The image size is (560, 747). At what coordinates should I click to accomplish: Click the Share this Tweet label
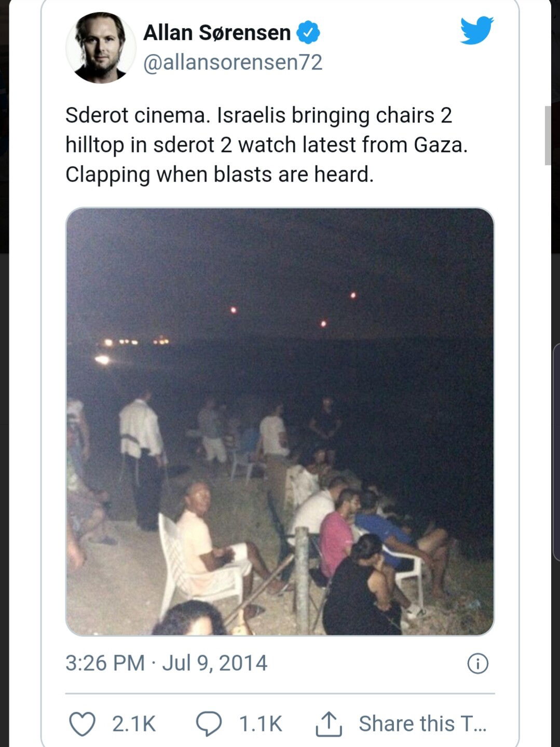point(423,724)
